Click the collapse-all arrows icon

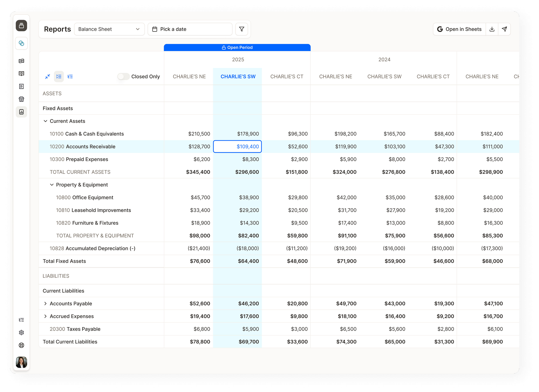(48, 77)
